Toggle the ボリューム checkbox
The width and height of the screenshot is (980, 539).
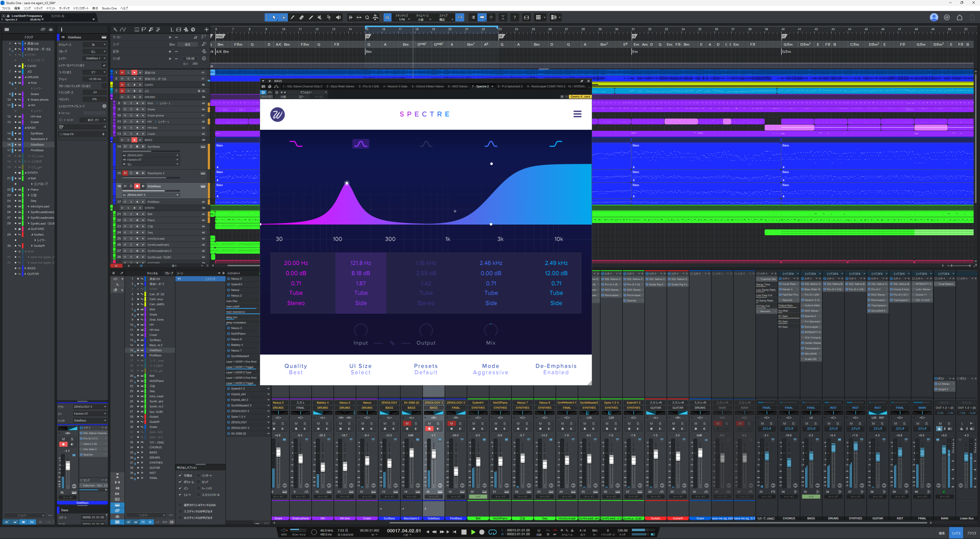(180, 482)
